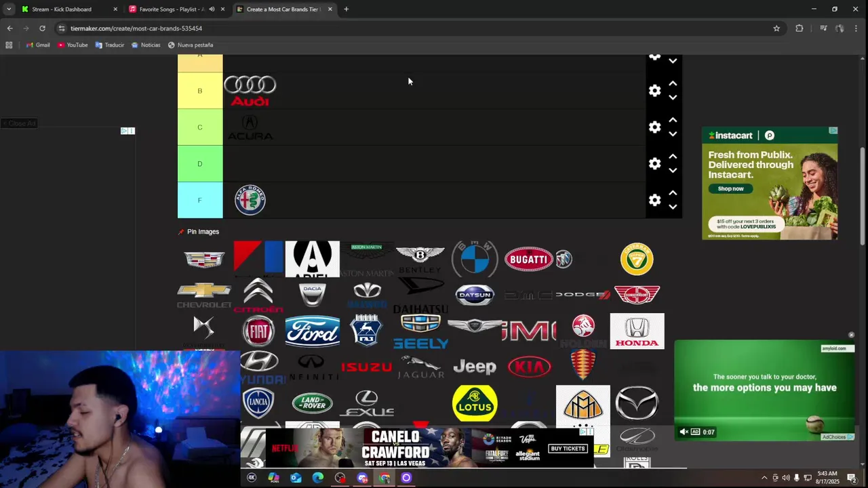Viewport: 868px width, 488px height.
Task: Click Shop now on Instacart ad
Action: point(731,188)
